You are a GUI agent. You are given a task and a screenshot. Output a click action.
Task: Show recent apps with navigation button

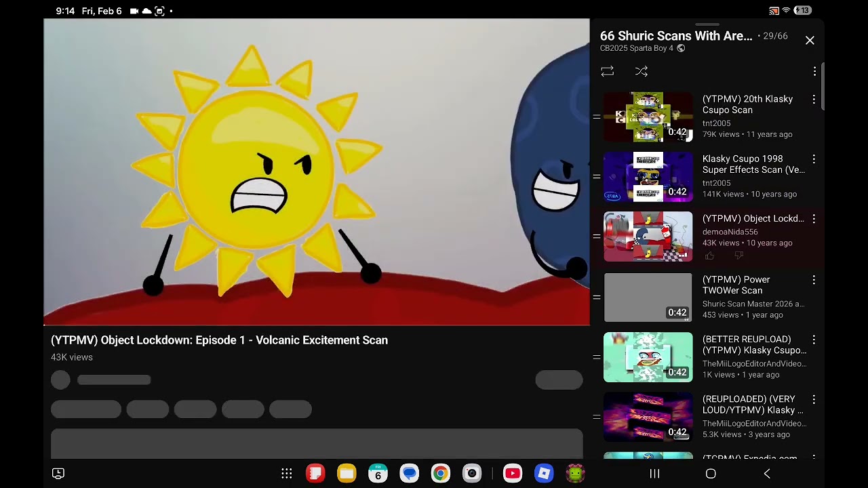point(654,474)
